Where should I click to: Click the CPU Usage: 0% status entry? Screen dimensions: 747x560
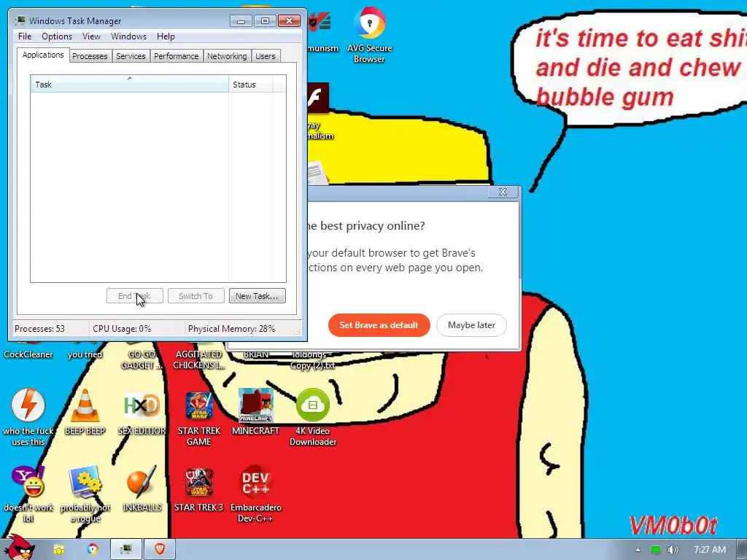coord(122,329)
